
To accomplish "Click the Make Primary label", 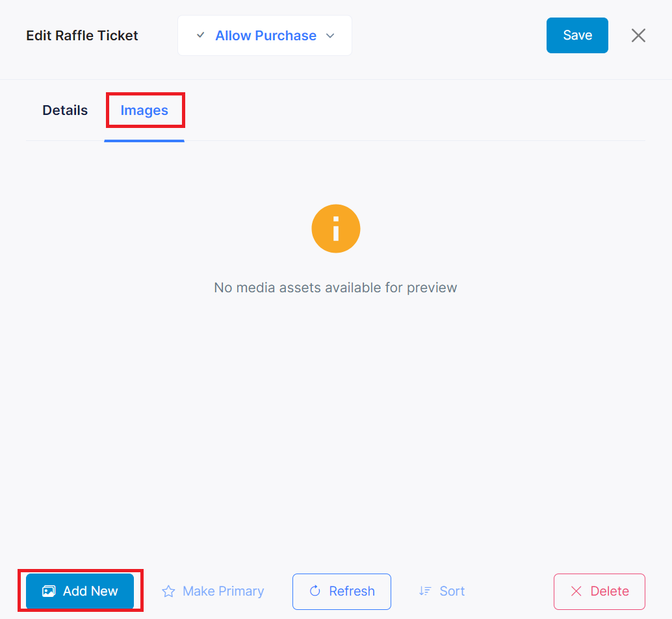I will click(223, 591).
